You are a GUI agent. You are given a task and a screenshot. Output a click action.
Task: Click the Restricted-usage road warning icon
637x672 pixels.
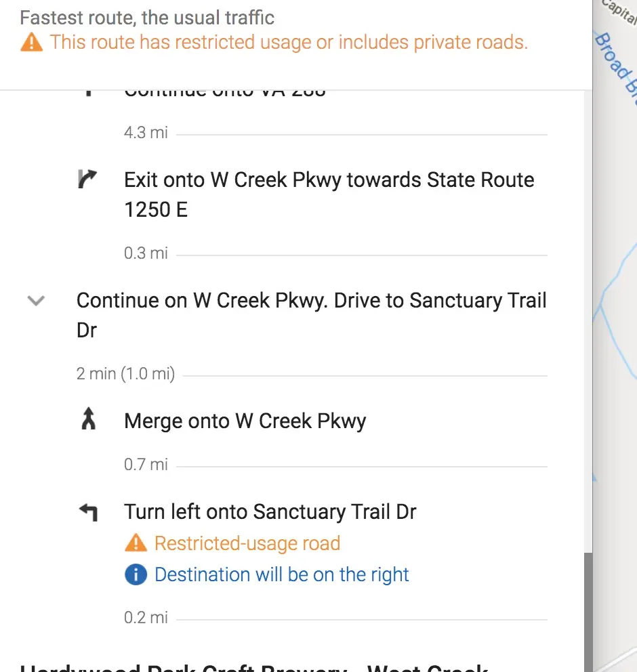coord(136,543)
